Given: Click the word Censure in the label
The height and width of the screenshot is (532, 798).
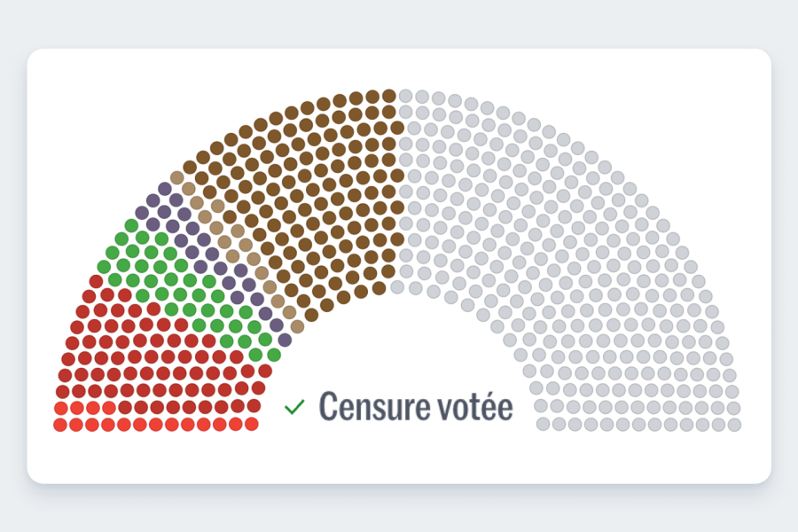Looking at the screenshot, I should 366,406.
